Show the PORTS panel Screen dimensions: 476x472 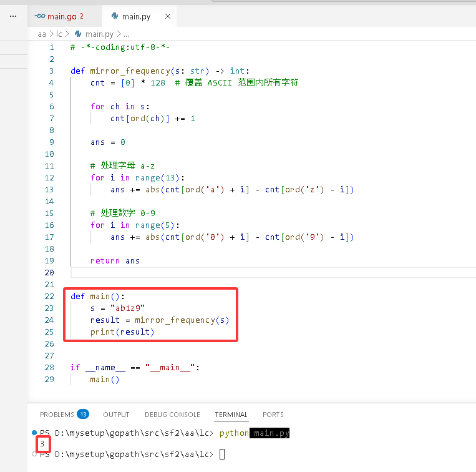pos(273,415)
